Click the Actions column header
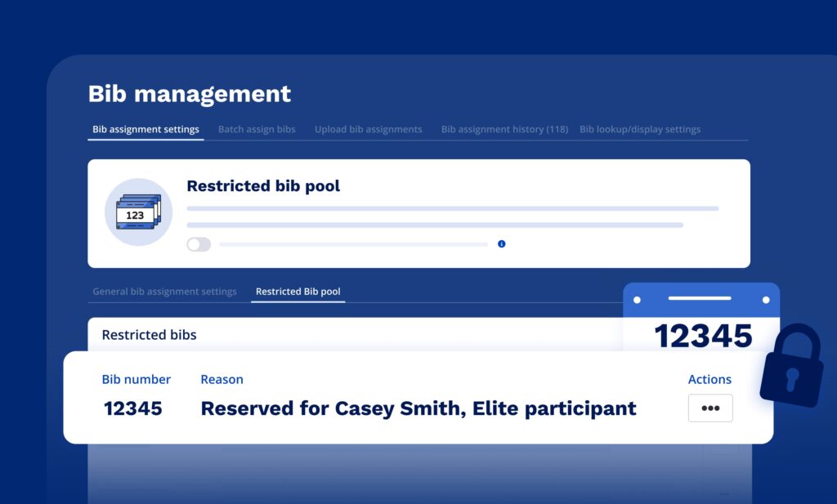 (709, 379)
